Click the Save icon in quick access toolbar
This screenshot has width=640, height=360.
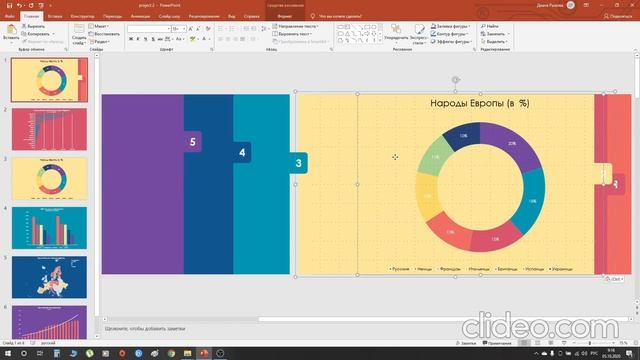(x=9, y=5)
